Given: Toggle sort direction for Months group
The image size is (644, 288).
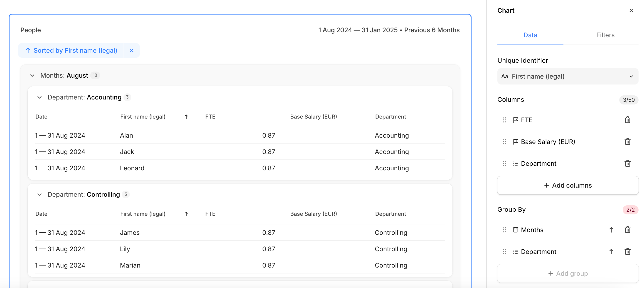Looking at the screenshot, I should point(611,230).
